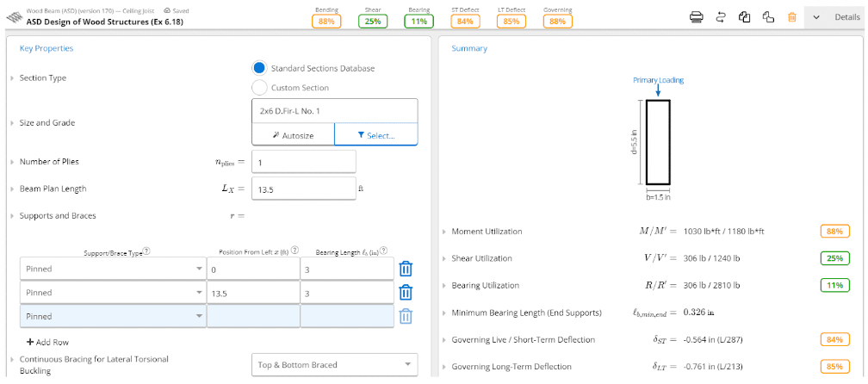Expand Minimum Bearing Length (End Supports) row

[444, 313]
